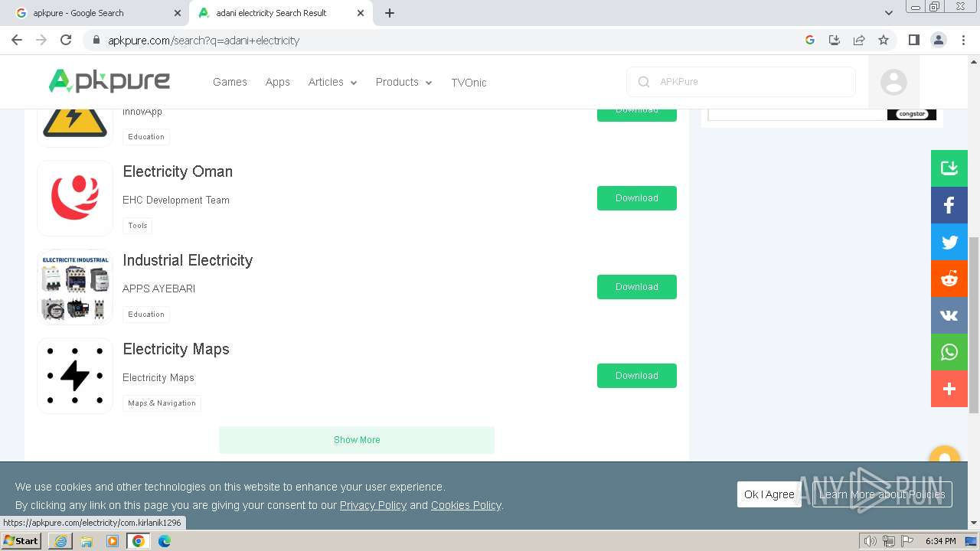This screenshot has height=551, width=980.
Task: Download Electricity Oman
Action: (637, 198)
